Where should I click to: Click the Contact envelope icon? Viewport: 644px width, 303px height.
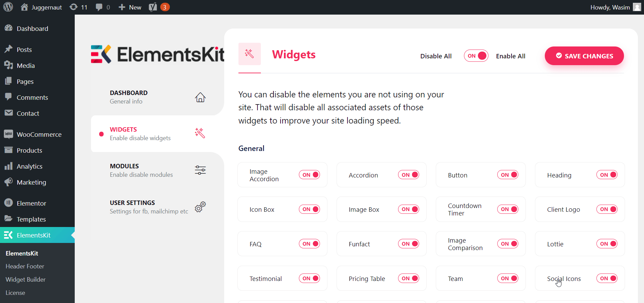pos(8,113)
